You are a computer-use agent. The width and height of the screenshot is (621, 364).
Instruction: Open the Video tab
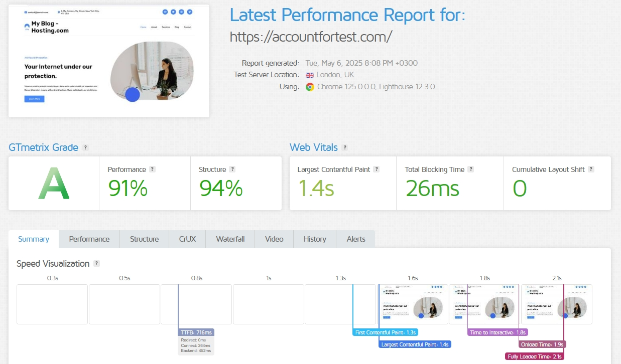pyautogui.click(x=274, y=239)
